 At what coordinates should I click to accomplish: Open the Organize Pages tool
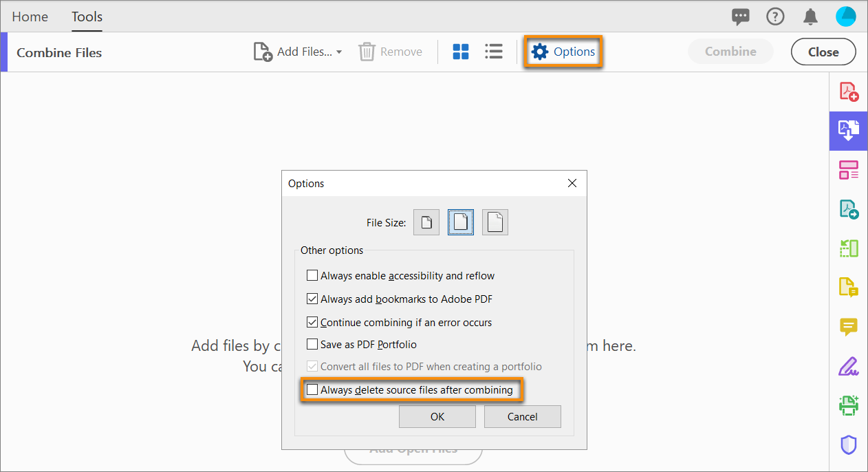[x=848, y=169]
